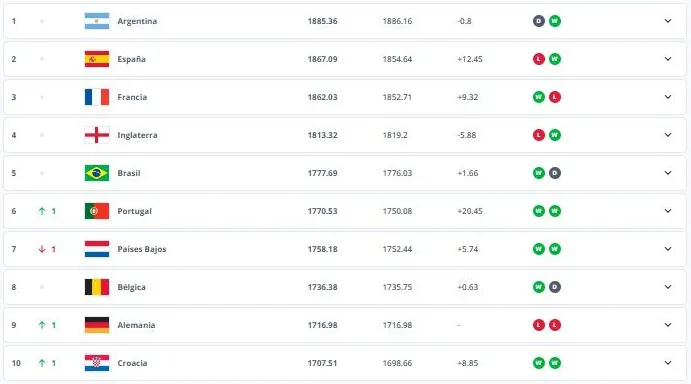Expand the Bélgica row chevron
691x384 pixels.
668,287
